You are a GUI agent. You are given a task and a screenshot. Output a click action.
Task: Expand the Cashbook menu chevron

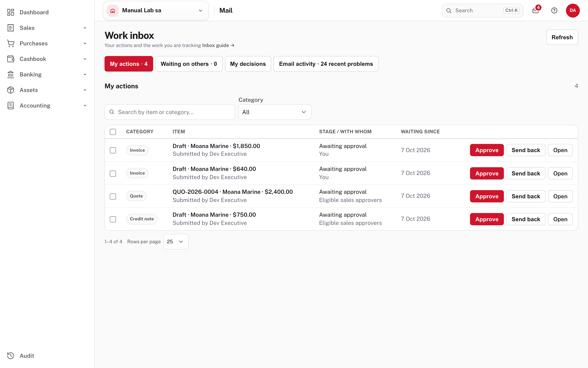(85, 59)
